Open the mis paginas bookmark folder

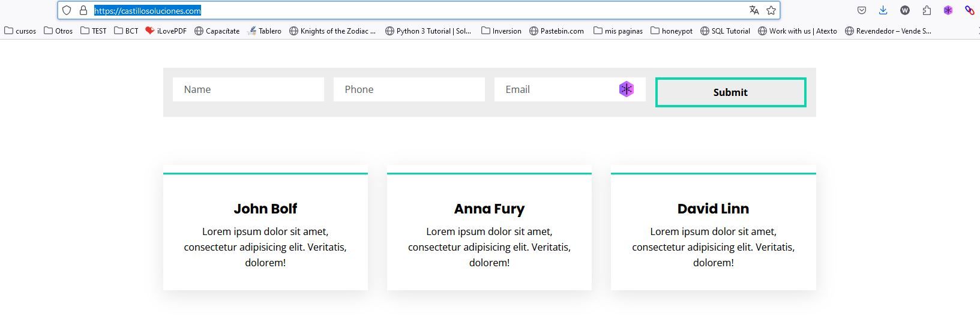[x=618, y=31]
